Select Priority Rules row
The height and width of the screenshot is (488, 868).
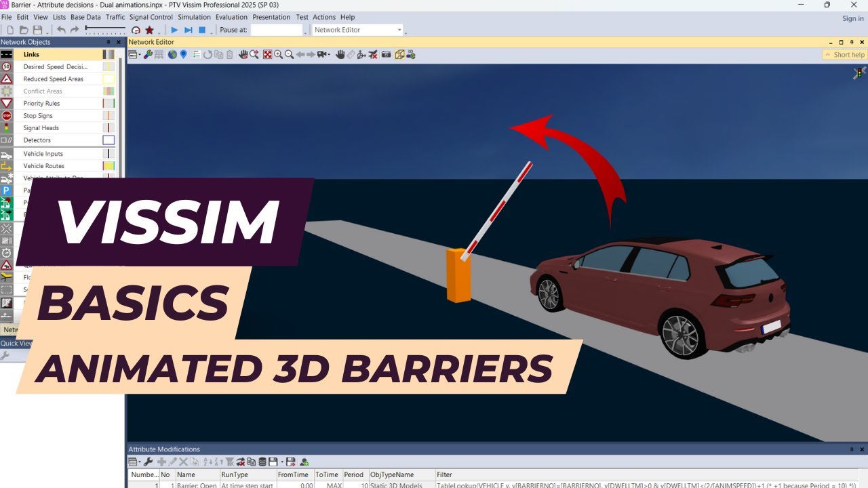58,103
